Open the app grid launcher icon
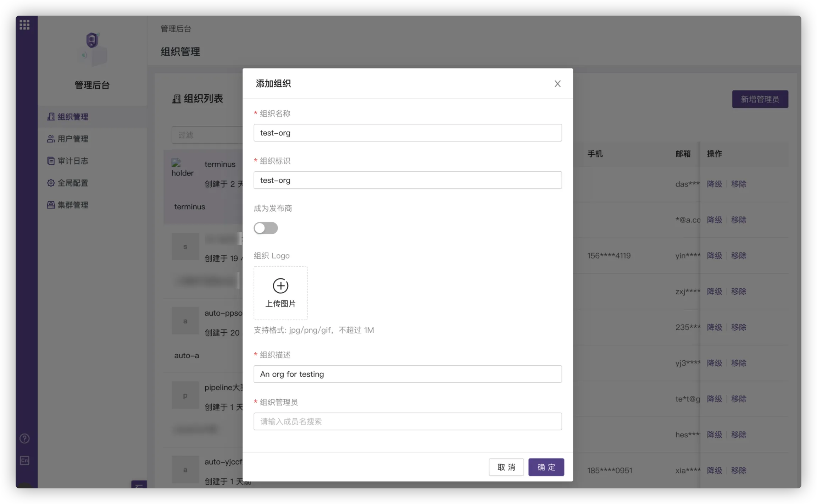Viewport: 817px width, 504px height. 24,25
